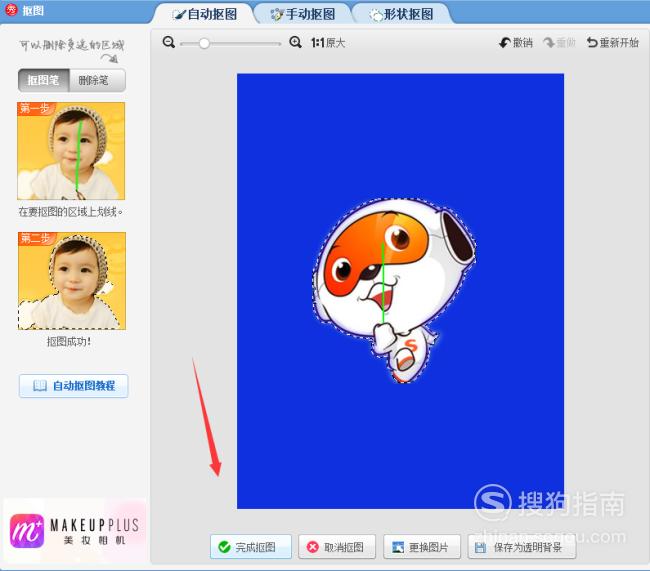Click the cartoon mascot in canvas
The height and width of the screenshot is (571, 650).
click(394, 290)
